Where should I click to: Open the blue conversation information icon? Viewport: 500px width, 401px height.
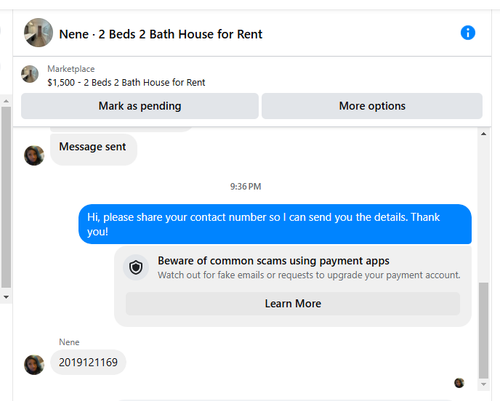coord(468,33)
